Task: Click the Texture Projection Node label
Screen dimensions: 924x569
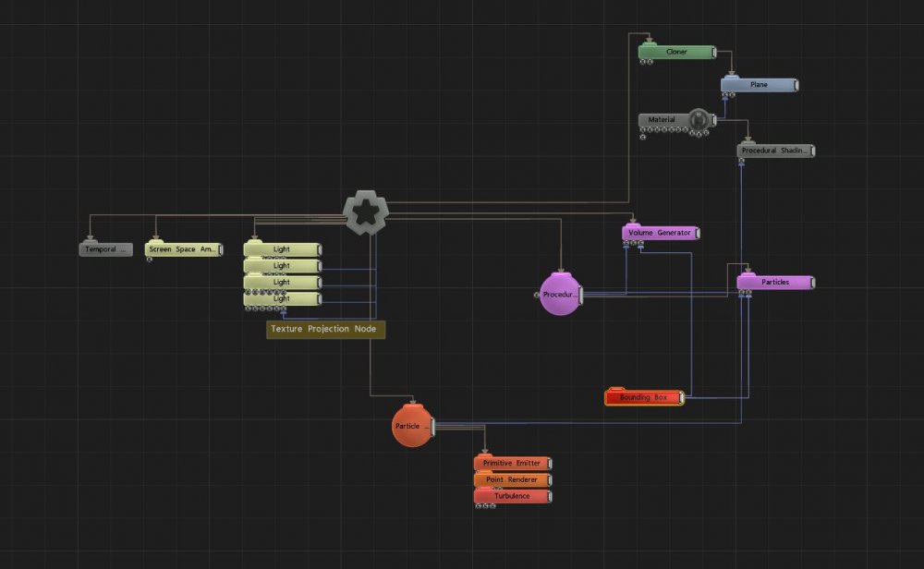Action: coord(323,329)
